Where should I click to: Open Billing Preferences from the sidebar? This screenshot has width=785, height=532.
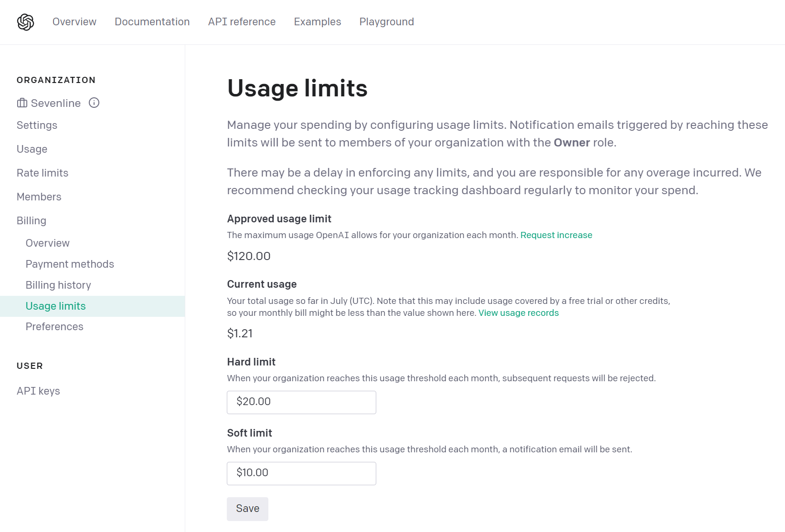tap(54, 326)
